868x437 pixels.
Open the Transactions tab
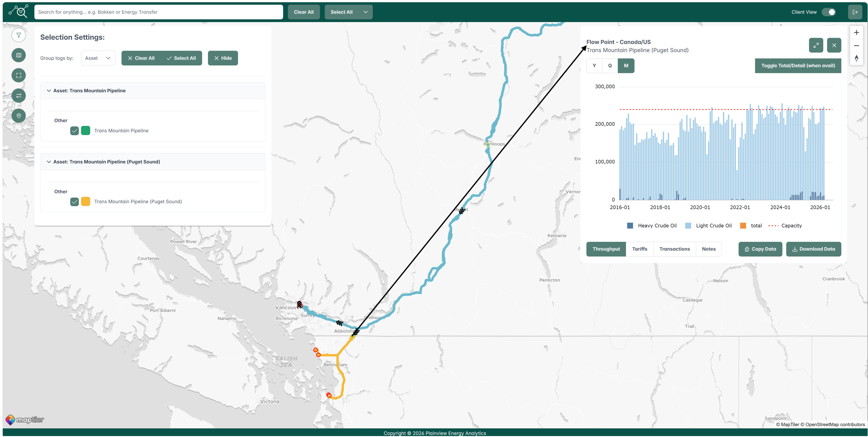pyautogui.click(x=674, y=249)
